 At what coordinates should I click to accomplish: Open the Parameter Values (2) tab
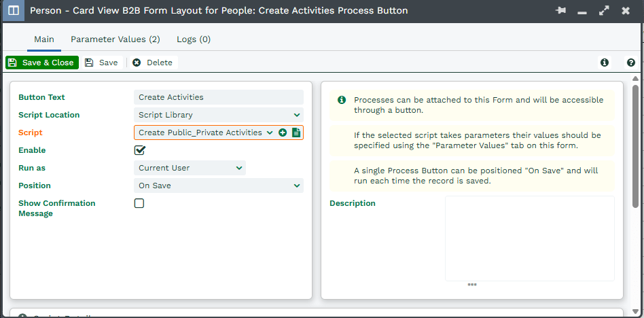pyautogui.click(x=115, y=39)
